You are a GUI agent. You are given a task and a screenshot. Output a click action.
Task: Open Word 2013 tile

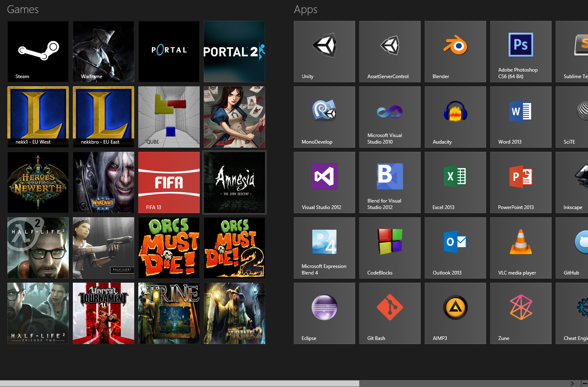(x=521, y=117)
